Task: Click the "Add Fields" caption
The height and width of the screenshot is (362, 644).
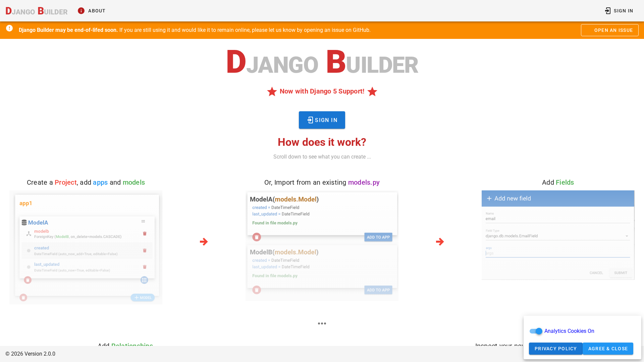Action: click(558, 182)
